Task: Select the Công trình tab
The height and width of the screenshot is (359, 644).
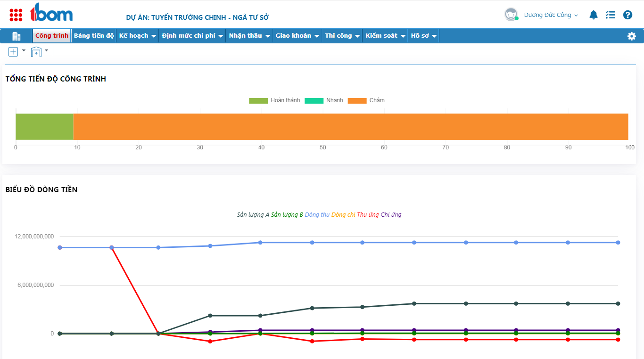Action: click(x=52, y=36)
